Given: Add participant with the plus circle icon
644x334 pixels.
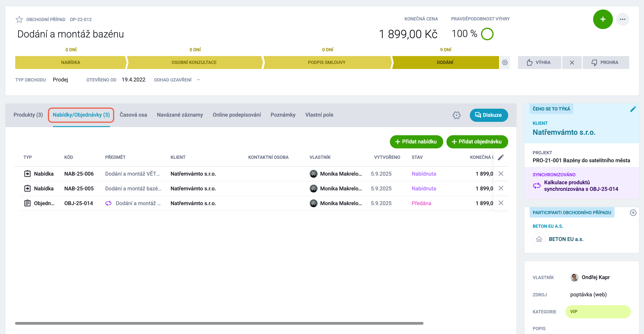Looking at the screenshot, I should (x=633, y=213).
